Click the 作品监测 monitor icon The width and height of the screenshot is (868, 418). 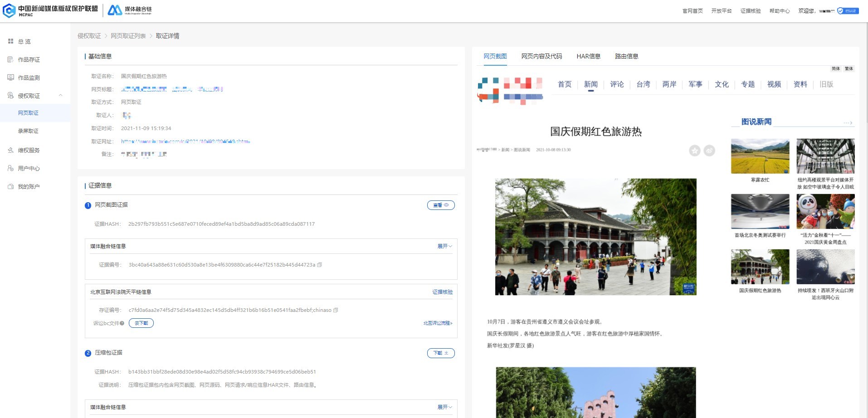11,78
